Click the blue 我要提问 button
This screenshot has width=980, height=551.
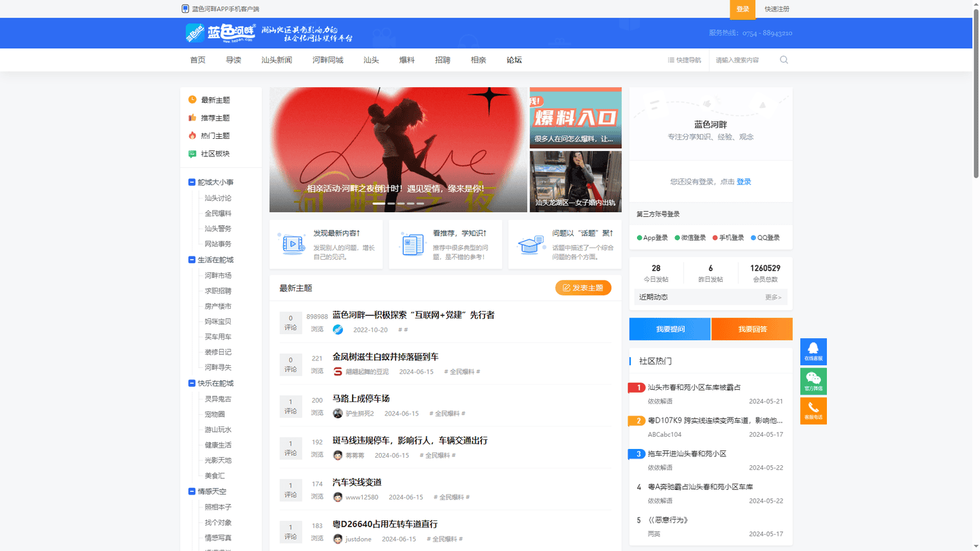670,329
